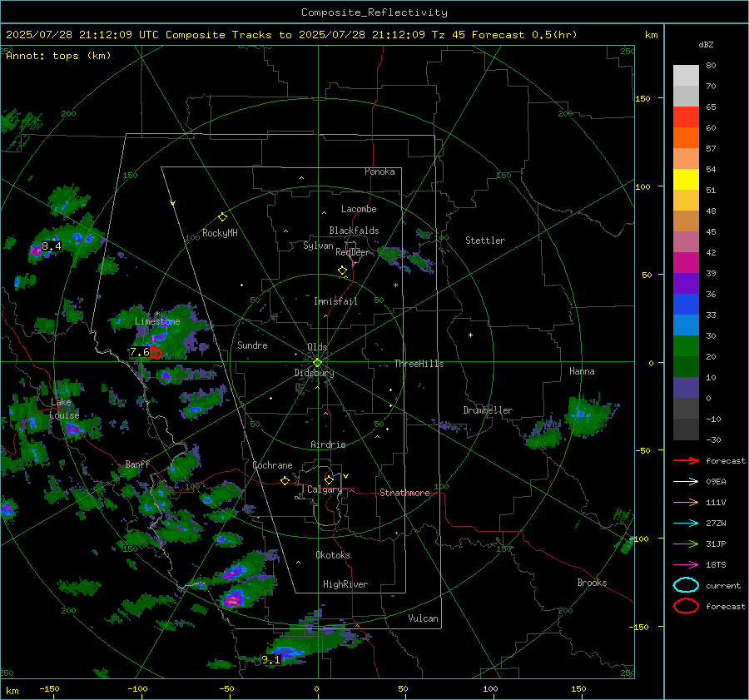Viewport: 749px width, 700px height.
Task: Click the white asterisk marker east of Innisfail
Action: pos(395,285)
